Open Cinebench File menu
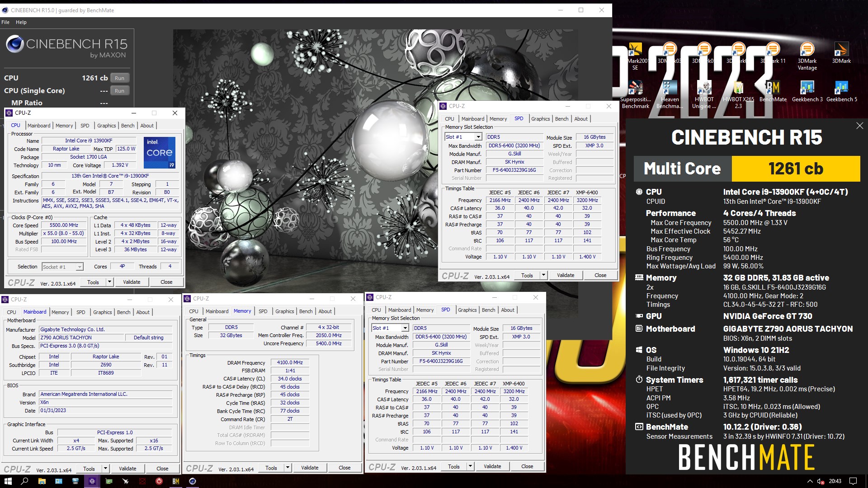This screenshot has width=868, height=488. tap(5, 22)
